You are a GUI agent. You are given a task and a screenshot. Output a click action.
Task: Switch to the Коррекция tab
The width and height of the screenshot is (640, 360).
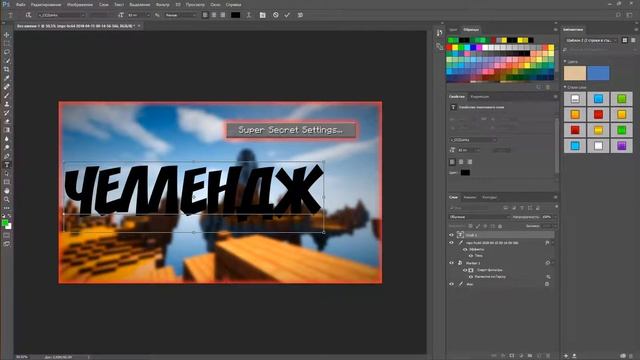point(480,97)
